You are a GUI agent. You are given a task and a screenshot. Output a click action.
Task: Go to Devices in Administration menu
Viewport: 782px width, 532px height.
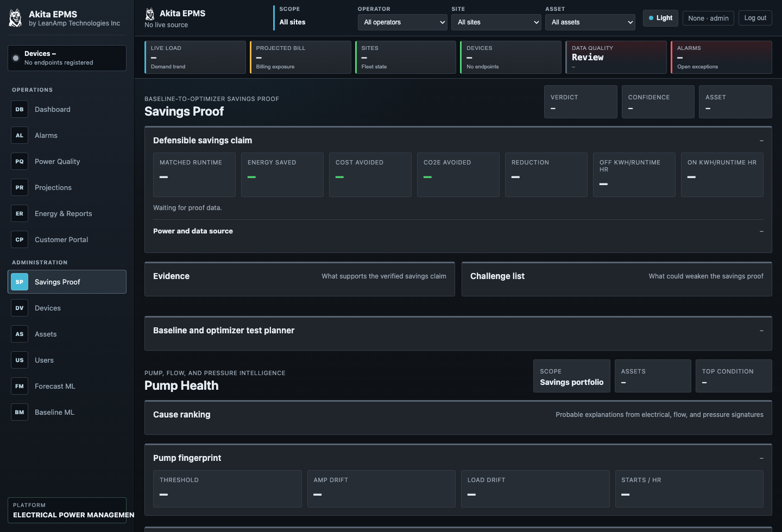(67, 308)
